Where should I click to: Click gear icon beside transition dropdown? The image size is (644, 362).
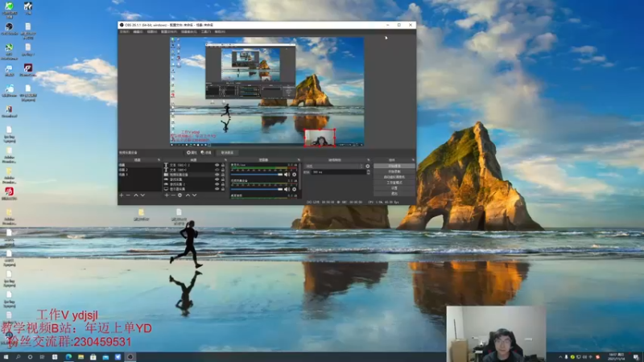(x=368, y=167)
